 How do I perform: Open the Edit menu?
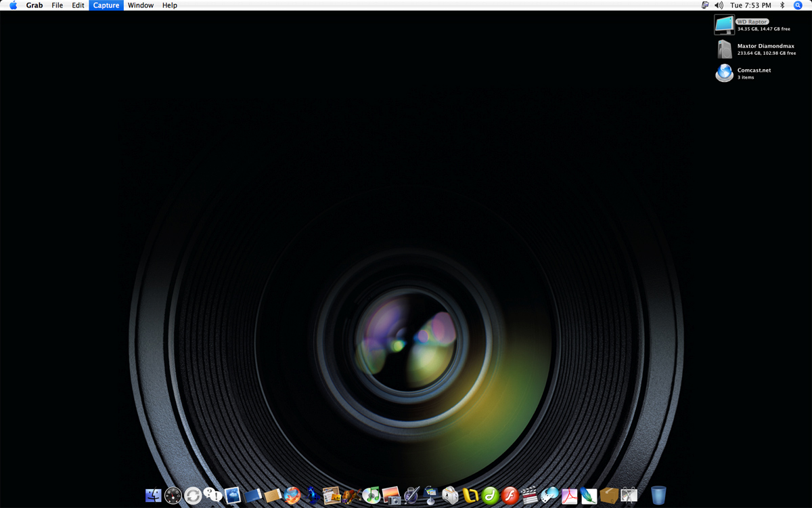pyautogui.click(x=78, y=5)
